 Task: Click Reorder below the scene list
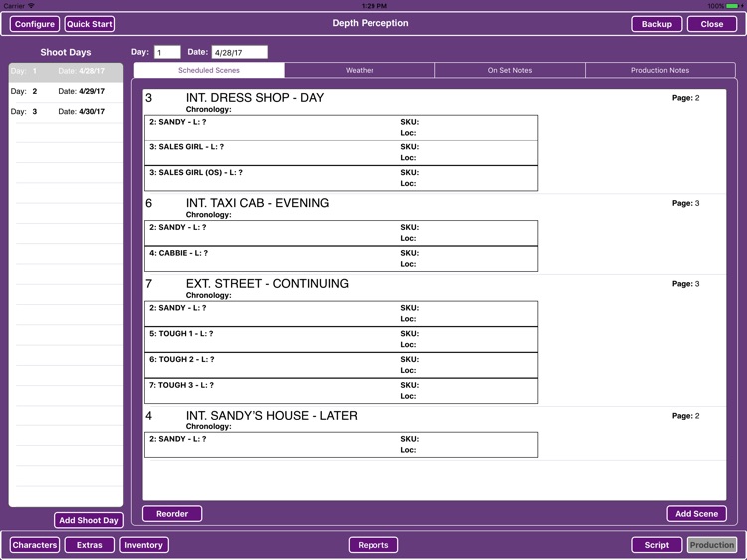[x=172, y=514]
